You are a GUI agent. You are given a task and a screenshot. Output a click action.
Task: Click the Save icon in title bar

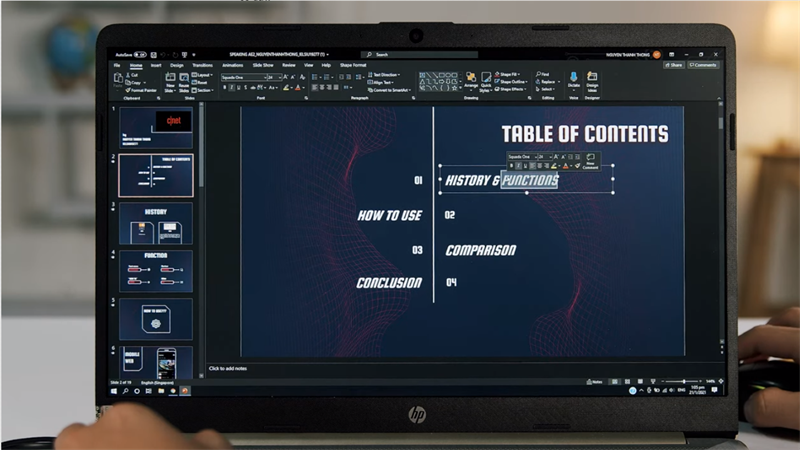154,55
